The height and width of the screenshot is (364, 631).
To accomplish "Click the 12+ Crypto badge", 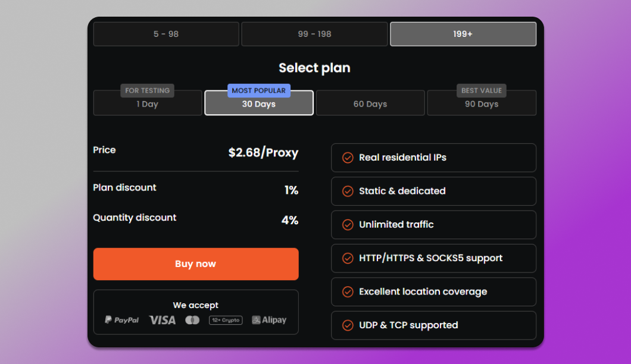I will pyautogui.click(x=226, y=320).
